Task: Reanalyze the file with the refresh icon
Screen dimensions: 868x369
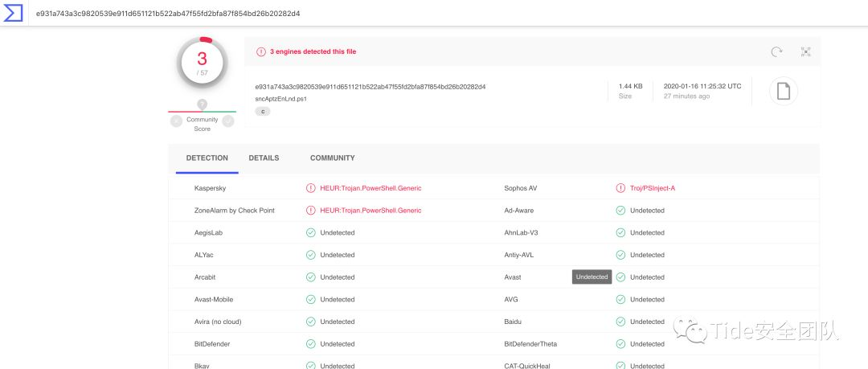Action: click(x=776, y=51)
